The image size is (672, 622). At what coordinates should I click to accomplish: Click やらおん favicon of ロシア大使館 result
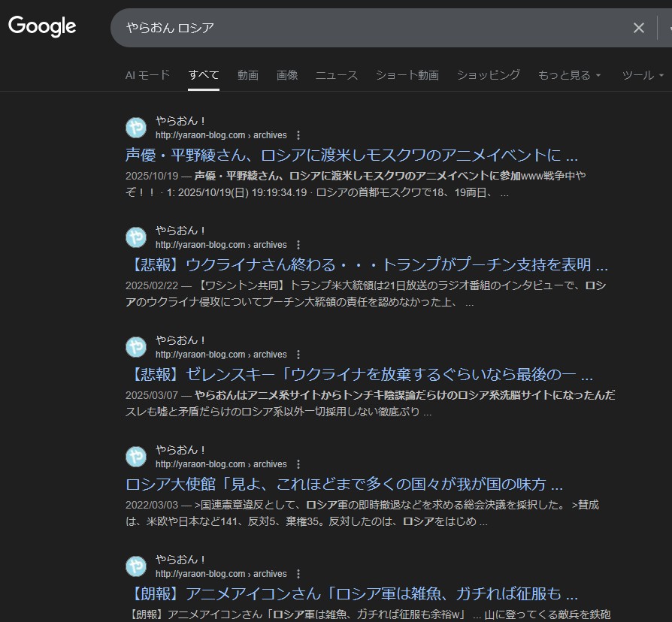(136, 457)
